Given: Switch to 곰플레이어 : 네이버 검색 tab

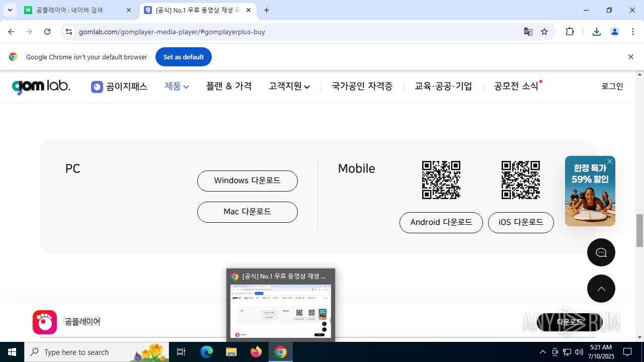Looking at the screenshot, I should (78, 10).
